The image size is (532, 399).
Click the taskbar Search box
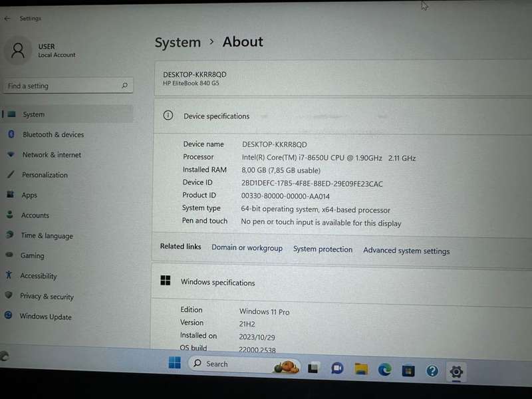[244, 364]
